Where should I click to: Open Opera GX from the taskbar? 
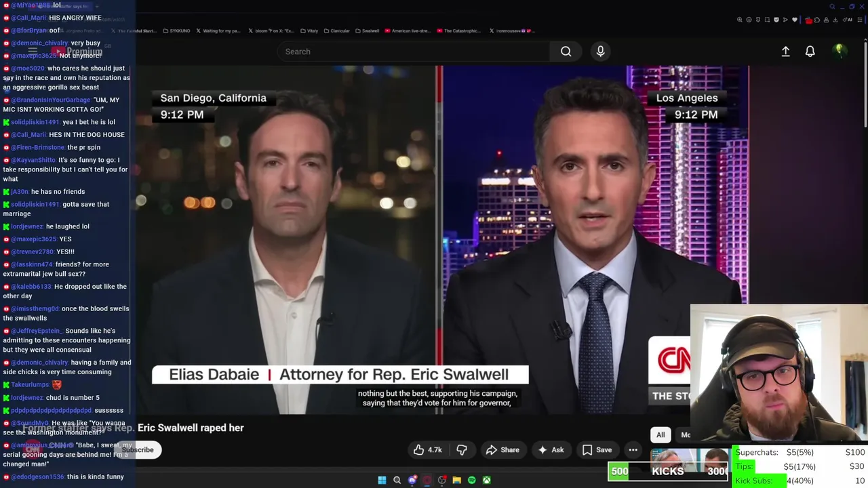coord(427,480)
